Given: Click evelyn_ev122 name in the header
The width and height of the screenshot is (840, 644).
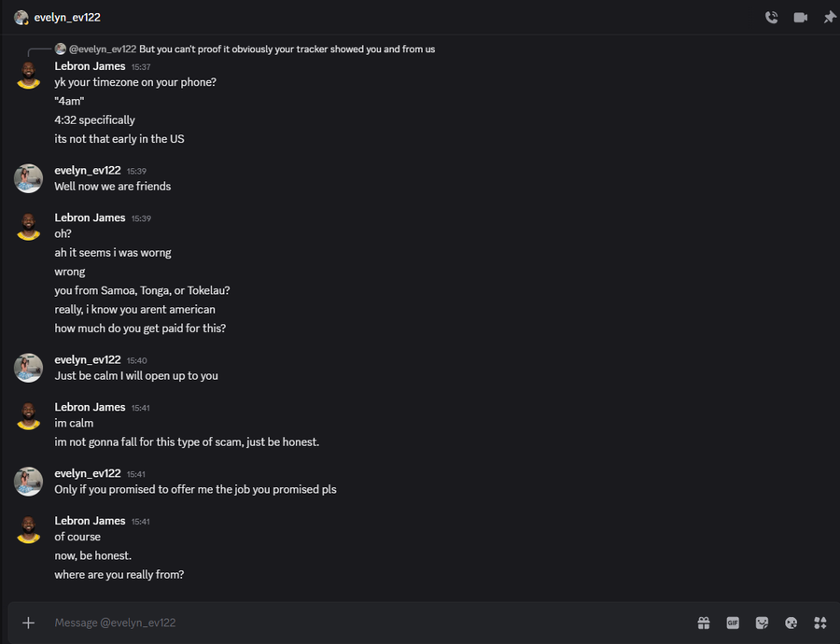Looking at the screenshot, I should click(x=67, y=17).
